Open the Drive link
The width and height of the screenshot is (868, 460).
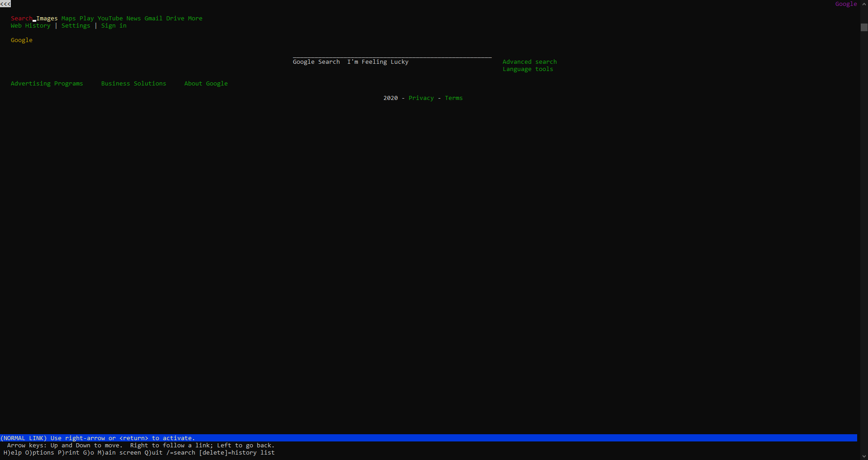tap(175, 19)
